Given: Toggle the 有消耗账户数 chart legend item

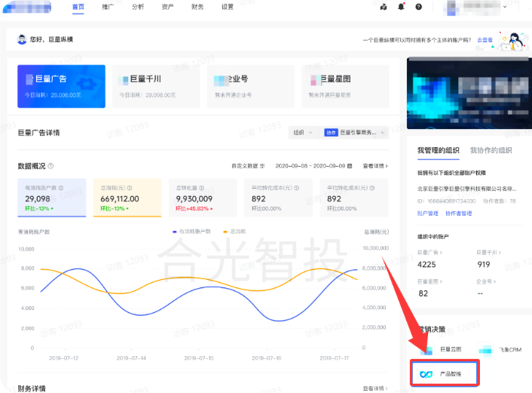Looking at the screenshot, I should tap(192, 232).
